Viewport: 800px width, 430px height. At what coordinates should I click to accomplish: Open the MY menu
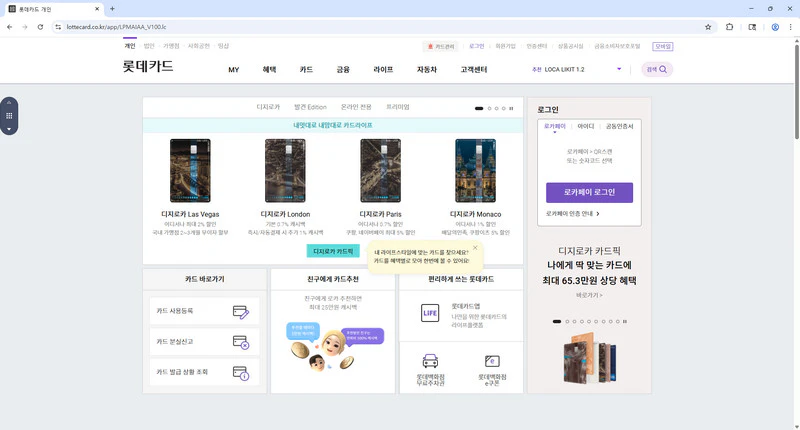234,70
